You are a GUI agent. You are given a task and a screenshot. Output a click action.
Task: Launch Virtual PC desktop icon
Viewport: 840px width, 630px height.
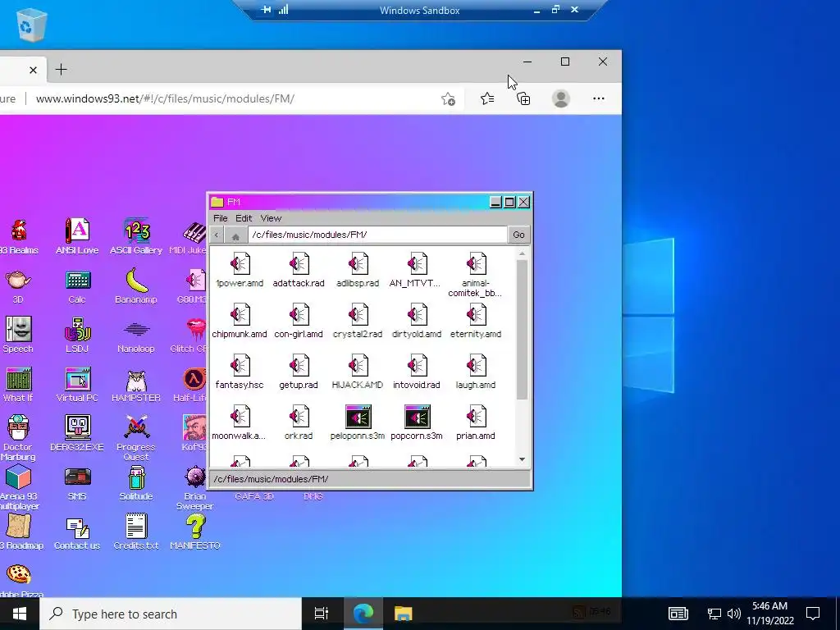pyautogui.click(x=77, y=384)
